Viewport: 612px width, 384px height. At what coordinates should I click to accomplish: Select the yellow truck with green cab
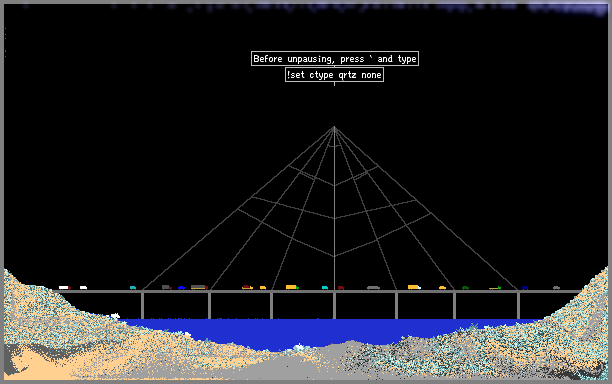(292, 287)
